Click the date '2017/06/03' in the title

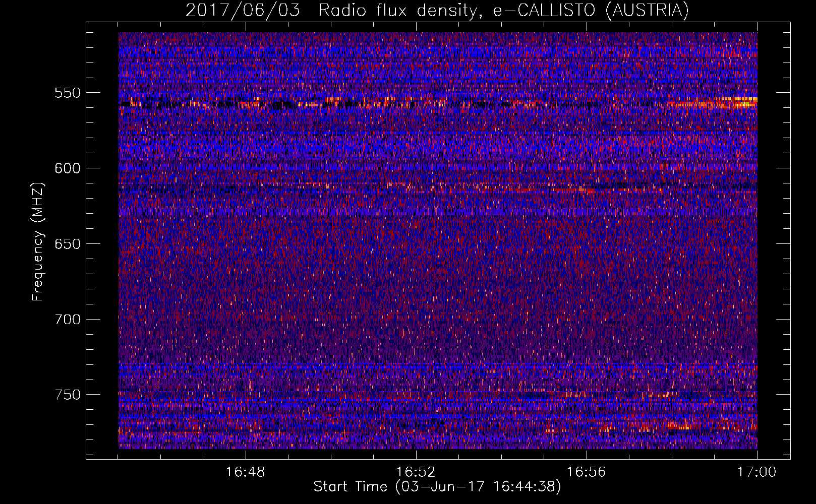click(243, 11)
